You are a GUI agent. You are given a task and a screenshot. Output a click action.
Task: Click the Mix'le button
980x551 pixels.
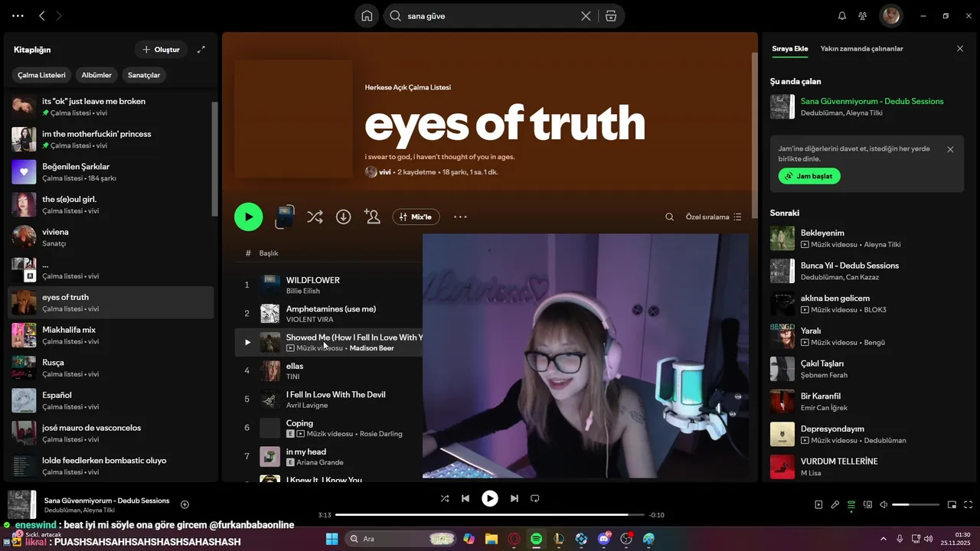tap(416, 217)
